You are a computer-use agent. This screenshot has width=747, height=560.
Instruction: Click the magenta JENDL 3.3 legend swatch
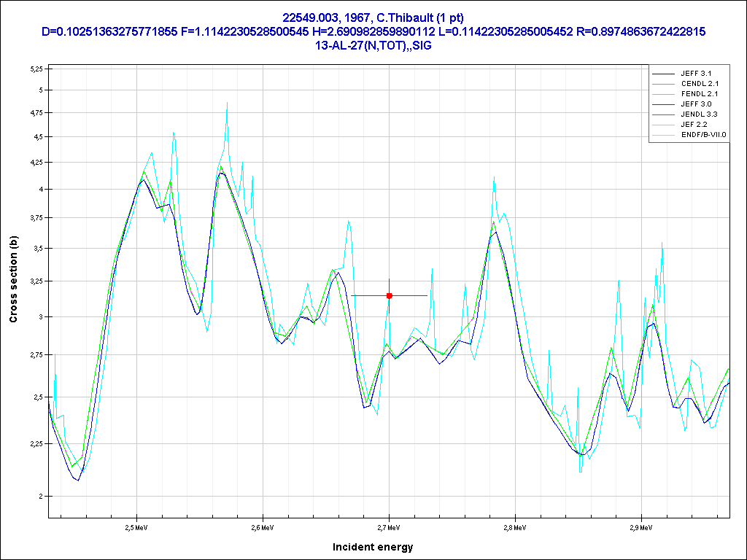[663, 115]
